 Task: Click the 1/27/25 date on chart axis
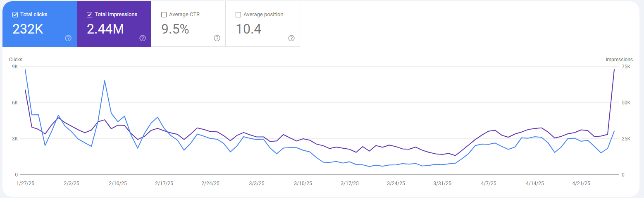25,184
